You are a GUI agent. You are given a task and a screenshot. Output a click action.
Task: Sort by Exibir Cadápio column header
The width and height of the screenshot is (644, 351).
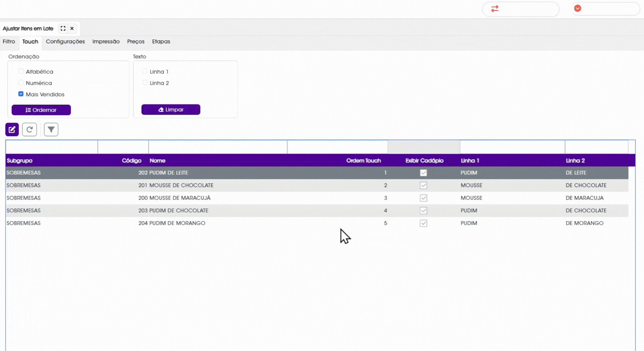(424, 161)
